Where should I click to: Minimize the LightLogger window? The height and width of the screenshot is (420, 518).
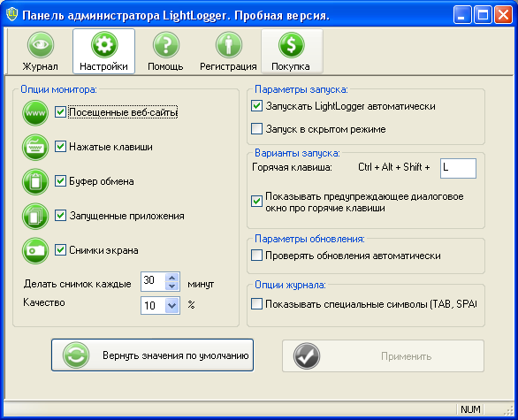[462, 15]
